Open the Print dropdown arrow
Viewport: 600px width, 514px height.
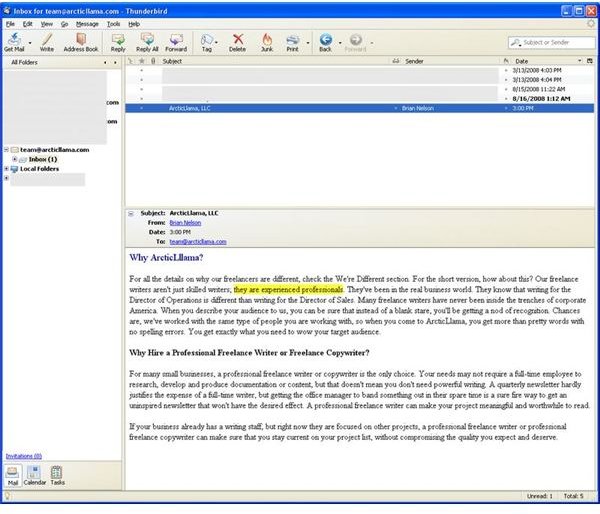(308, 43)
